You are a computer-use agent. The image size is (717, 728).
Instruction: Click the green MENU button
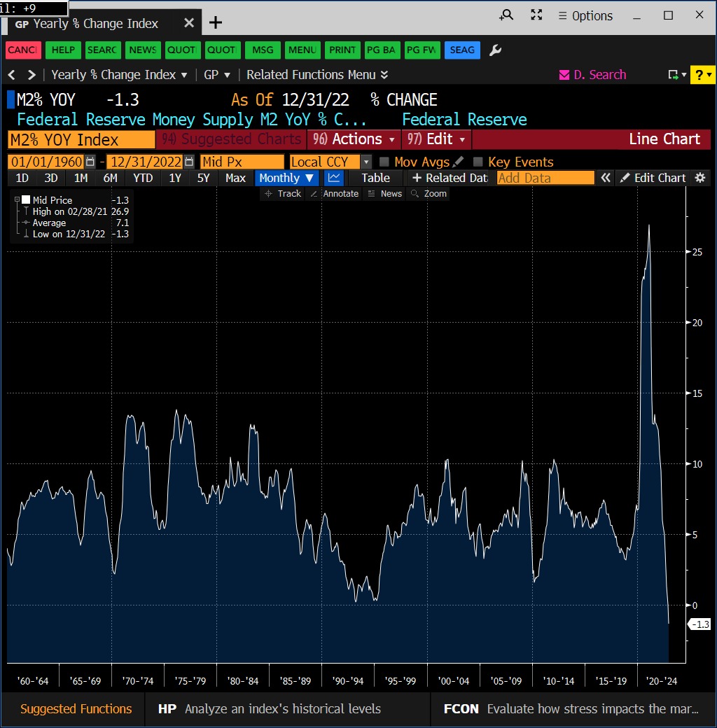pyautogui.click(x=302, y=50)
